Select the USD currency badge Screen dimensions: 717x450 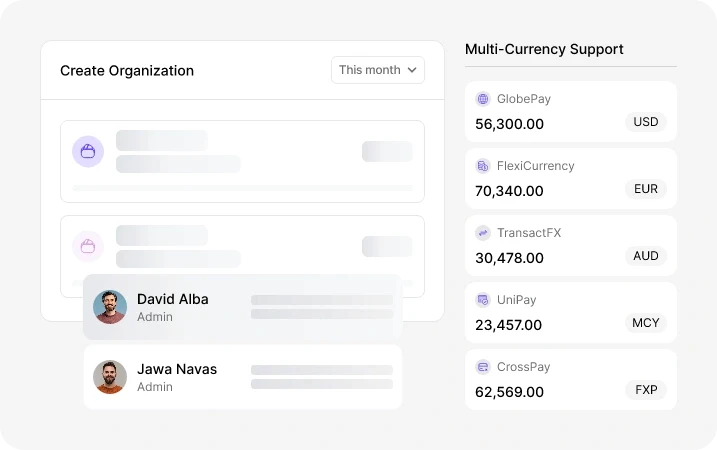(646, 122)
